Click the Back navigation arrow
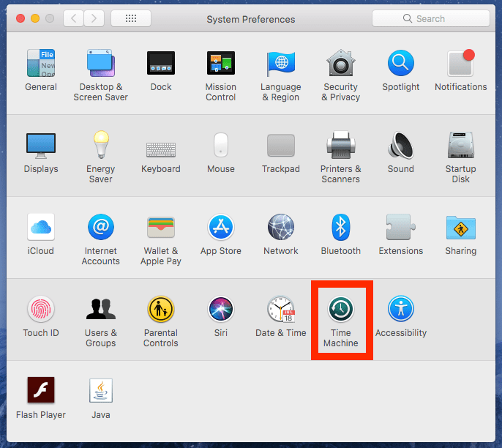The height and width of the screenshot is (448, 502). tap(74, 18)
